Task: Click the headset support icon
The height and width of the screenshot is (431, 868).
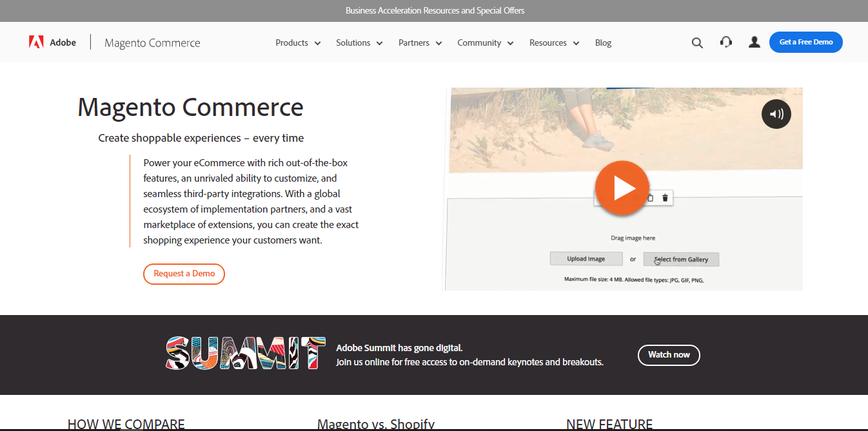Action: (726, 43)
